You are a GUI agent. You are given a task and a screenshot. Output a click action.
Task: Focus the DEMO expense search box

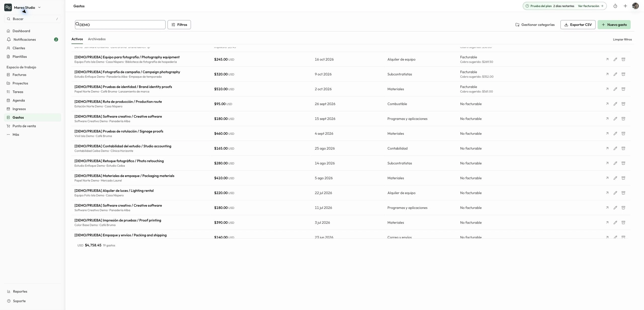tap(120, 25)
